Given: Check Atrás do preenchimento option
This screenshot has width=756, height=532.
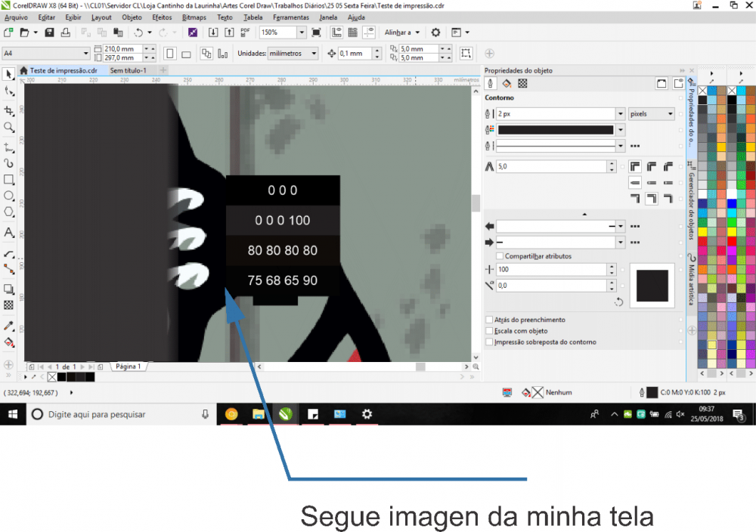Looking at the screenshot, I should 488,320.
